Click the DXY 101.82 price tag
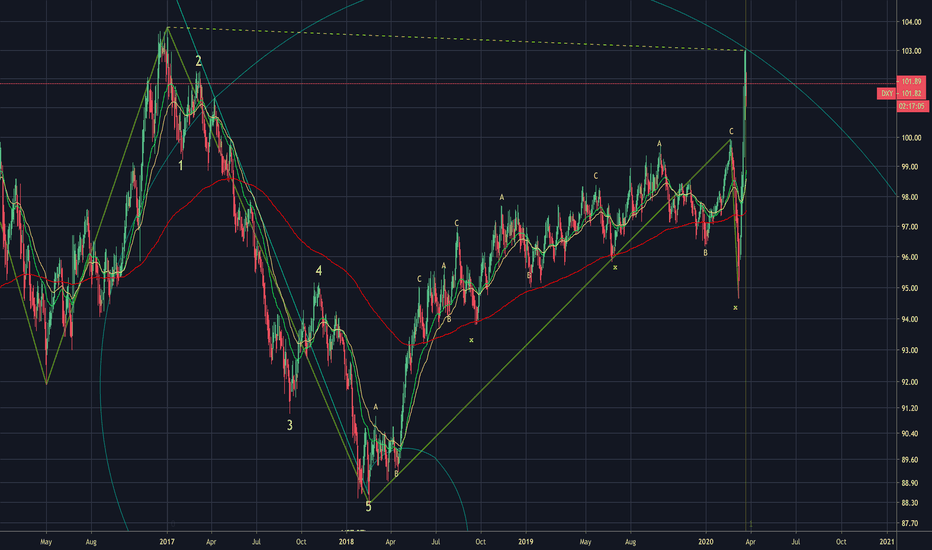 tap(900, 93)
